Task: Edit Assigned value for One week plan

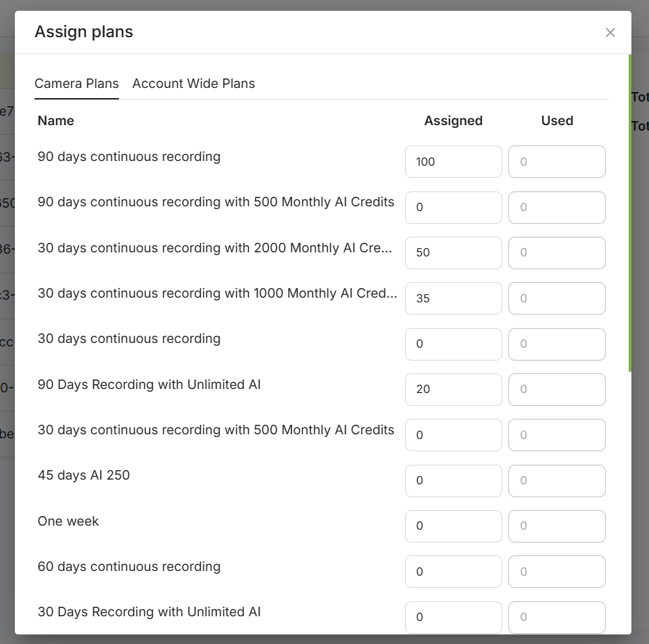Action: (x=453, y=526)
